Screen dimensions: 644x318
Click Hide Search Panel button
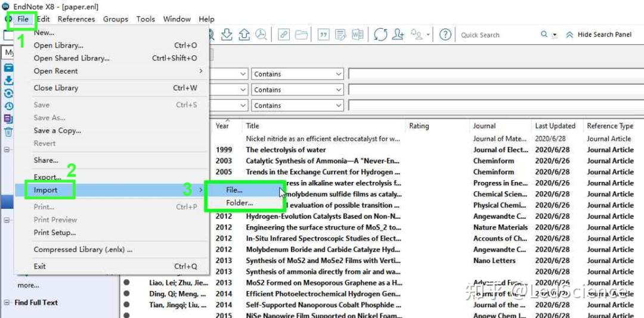(604, 35)
